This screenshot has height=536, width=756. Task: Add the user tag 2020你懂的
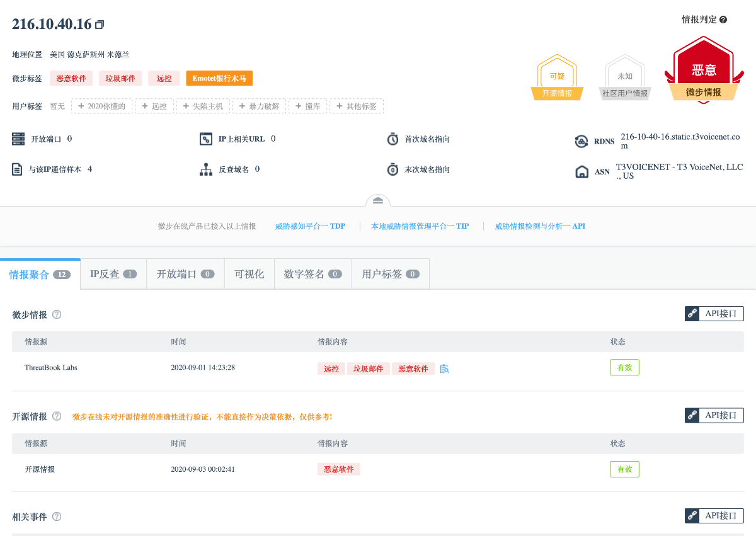[101, 106]
